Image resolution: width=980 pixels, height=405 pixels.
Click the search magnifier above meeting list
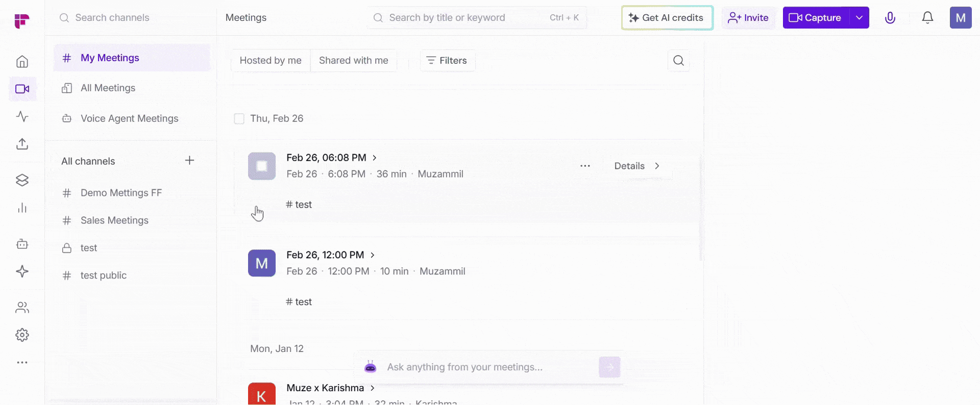click(678, 61)
